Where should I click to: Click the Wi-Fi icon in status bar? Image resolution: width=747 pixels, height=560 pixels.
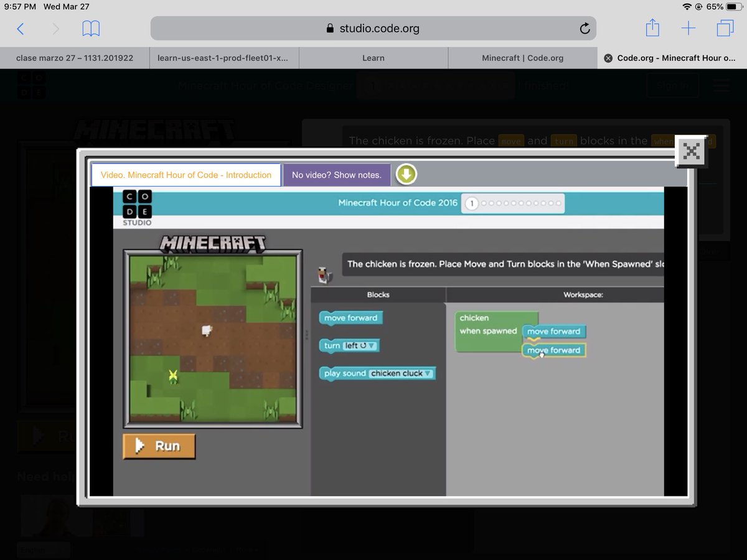687,7
